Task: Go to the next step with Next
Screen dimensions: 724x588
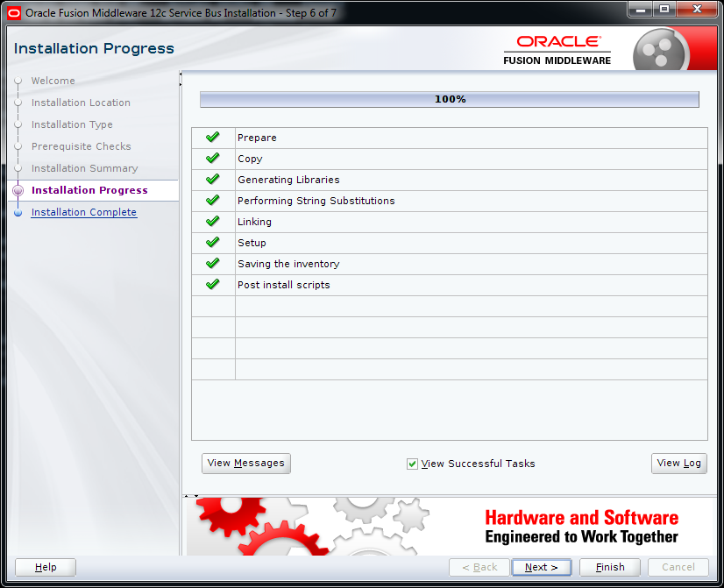Action: click(x=541, y=567)
